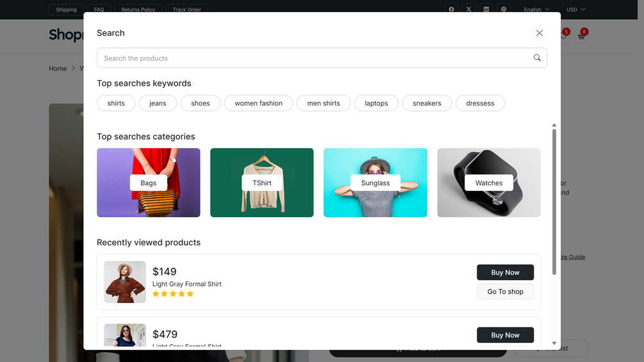Choose the 'sneakers' keyword chip
Viewport: 644px width, 362px height.
pyautogui.click(x=427, y=103)
